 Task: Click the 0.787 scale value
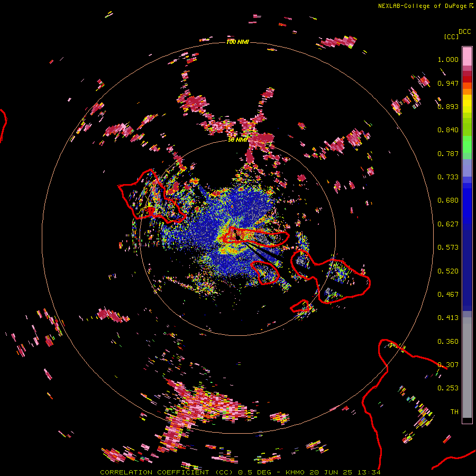[x=448, y=153]
